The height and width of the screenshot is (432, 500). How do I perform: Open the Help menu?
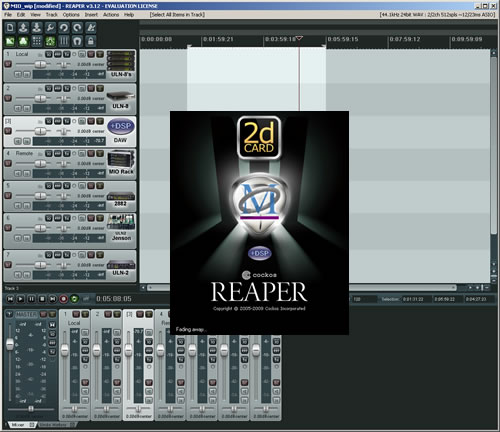click(x=129, y=15)
